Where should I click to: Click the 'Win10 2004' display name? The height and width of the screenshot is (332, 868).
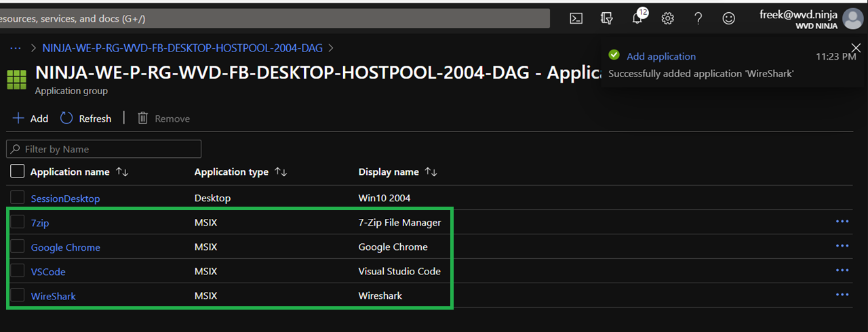pyautogui.click(x=384, y=198)
